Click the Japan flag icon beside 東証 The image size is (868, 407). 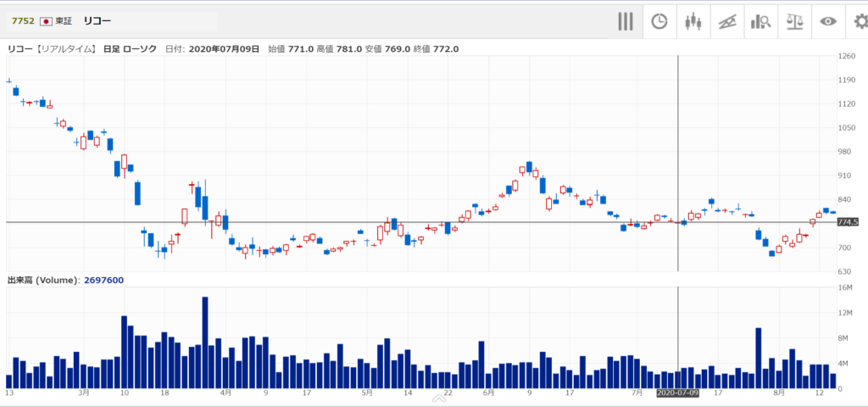pyautogui.click(x=46, y=21)
